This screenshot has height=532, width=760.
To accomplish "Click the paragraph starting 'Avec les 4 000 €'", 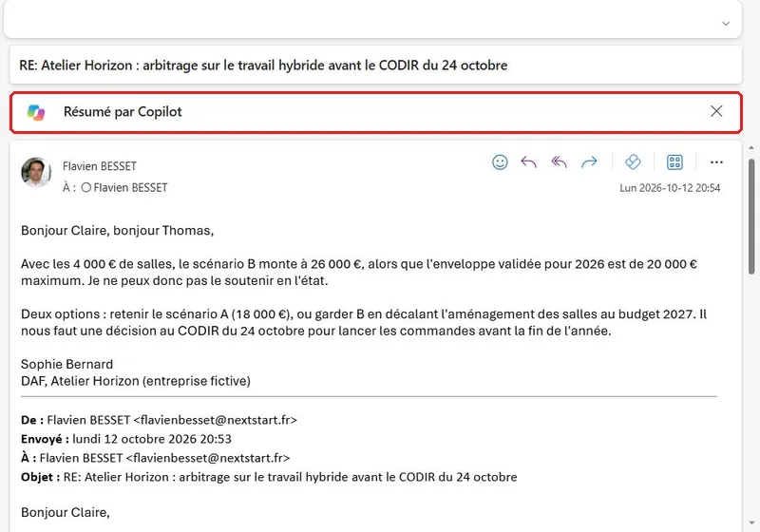I will point(359,273).
